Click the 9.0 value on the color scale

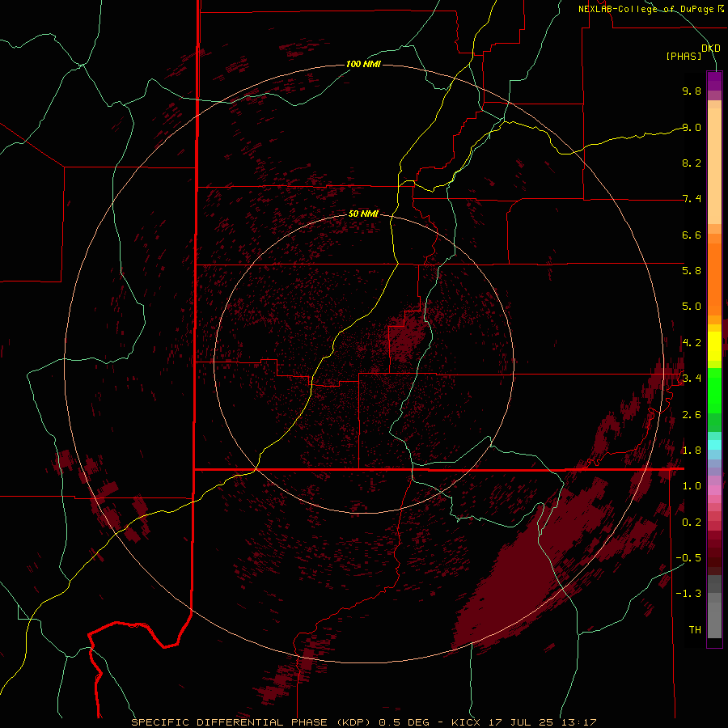click(x=692, y=127)
